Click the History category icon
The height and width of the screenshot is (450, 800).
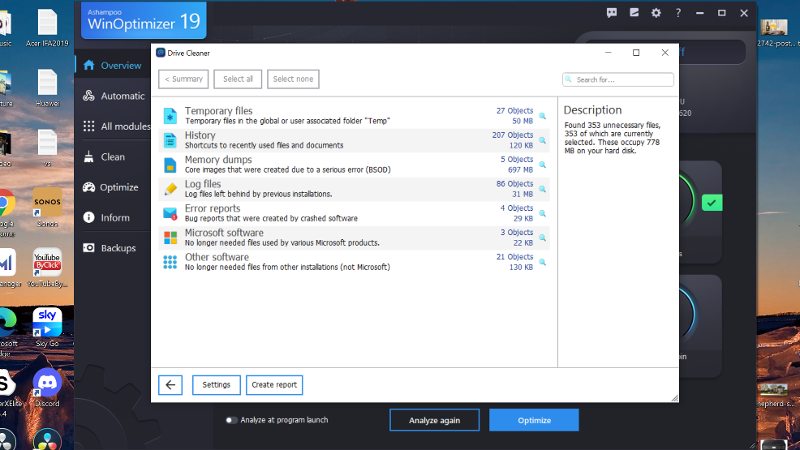[x=170, y=140]
